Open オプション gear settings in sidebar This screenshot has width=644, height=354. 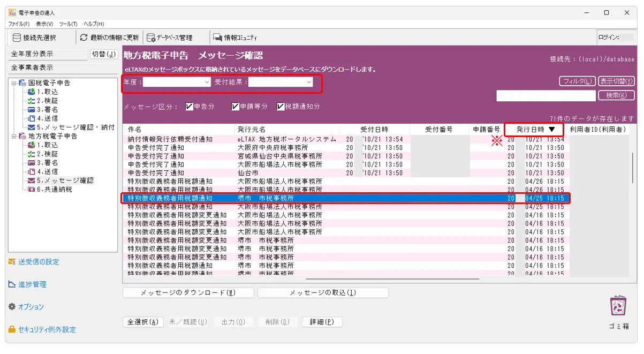click(12, 307)
